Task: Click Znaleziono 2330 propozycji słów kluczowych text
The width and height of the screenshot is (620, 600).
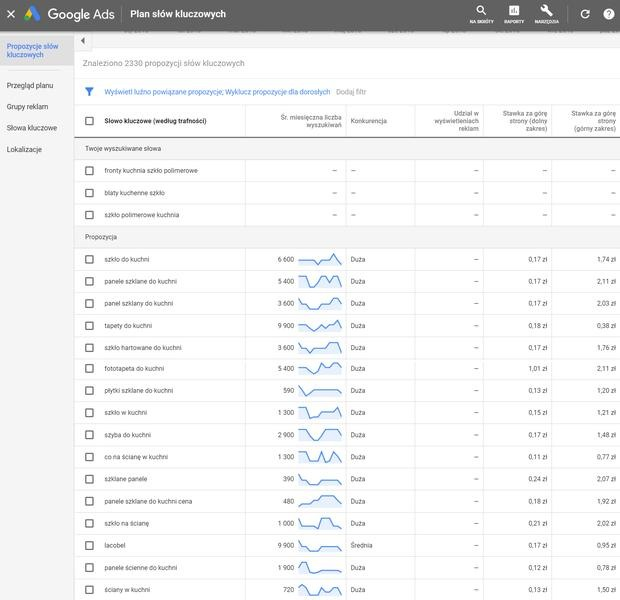Action: (163, 63)
